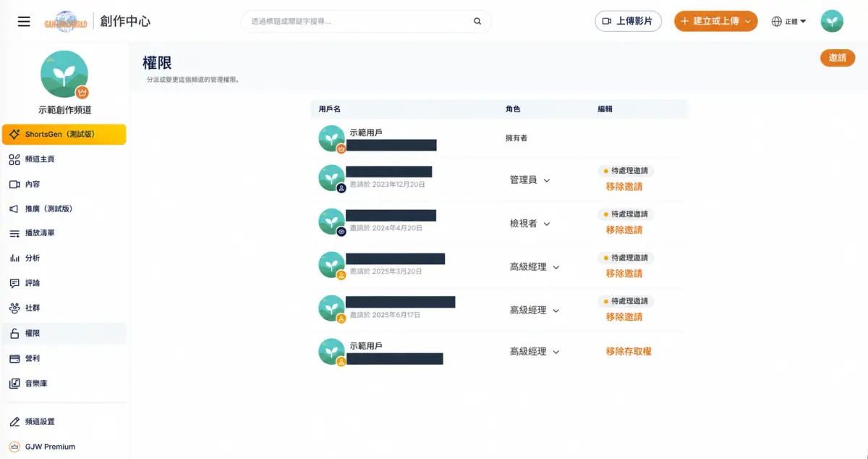Open the 建立或上傳 dropdown button
This screenshot has width=868, height=459.
pyautogui.click(x=715, y=21)
